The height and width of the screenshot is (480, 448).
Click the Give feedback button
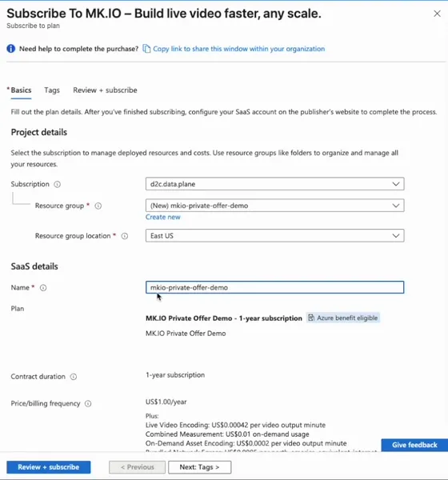point(414,445)
